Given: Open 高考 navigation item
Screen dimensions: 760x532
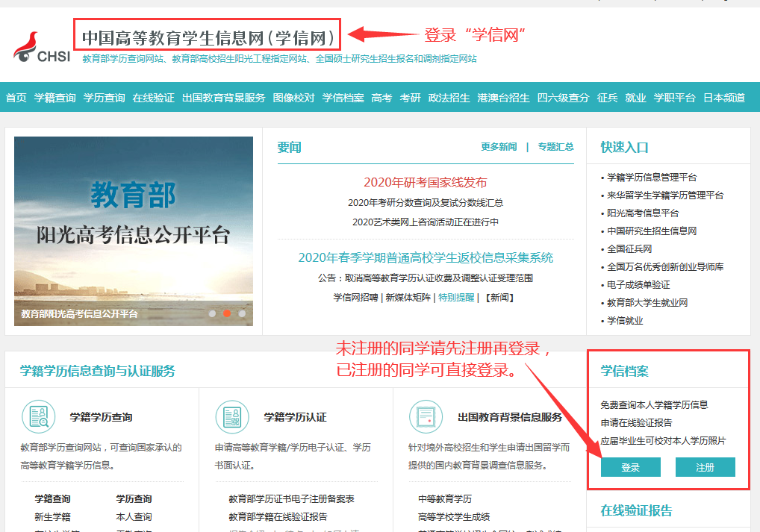Looking at the screenshot, I should coord(381,98).
